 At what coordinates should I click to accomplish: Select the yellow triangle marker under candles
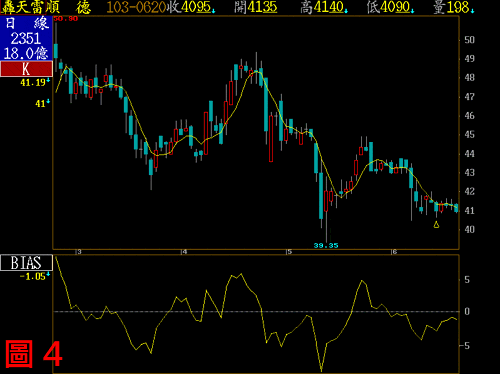(436, 225)
